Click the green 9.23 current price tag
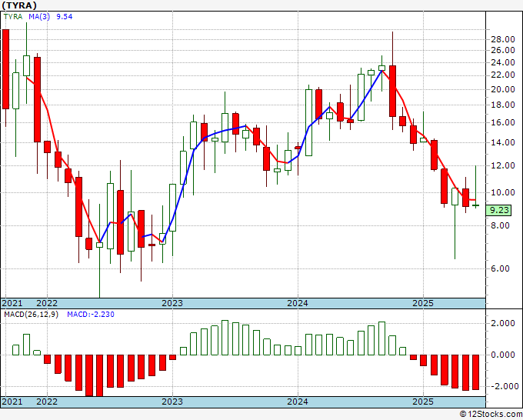Image resolution: width=523 pixels, height=420 pixels. (498, 210)
